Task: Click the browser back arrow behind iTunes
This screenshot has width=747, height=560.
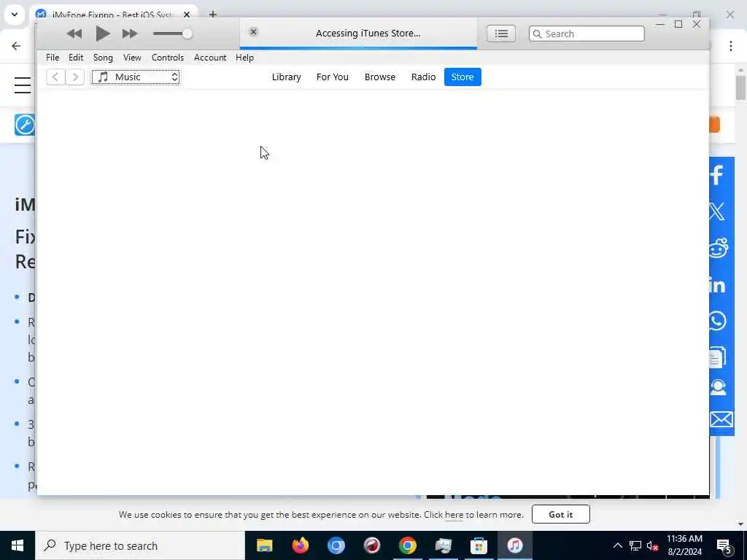Action: point(16,46)
